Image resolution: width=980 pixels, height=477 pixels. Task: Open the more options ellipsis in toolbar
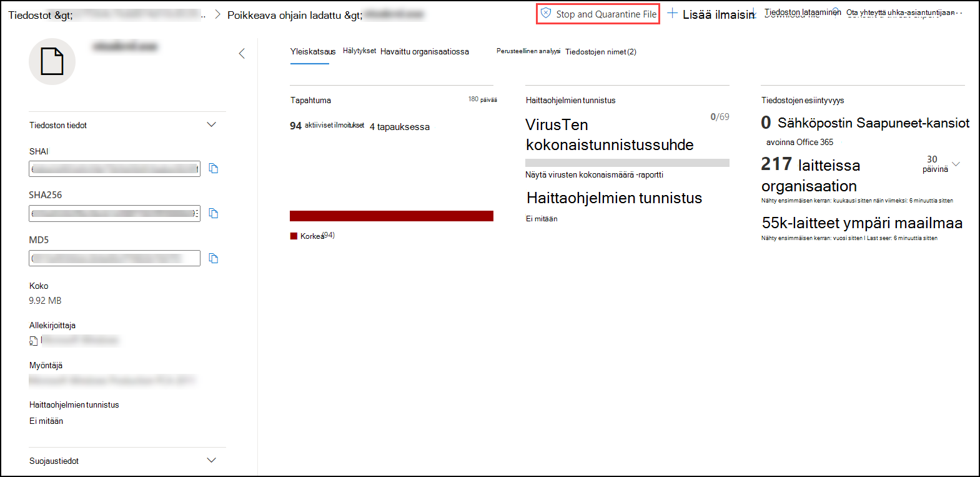[x=959, y=13]
